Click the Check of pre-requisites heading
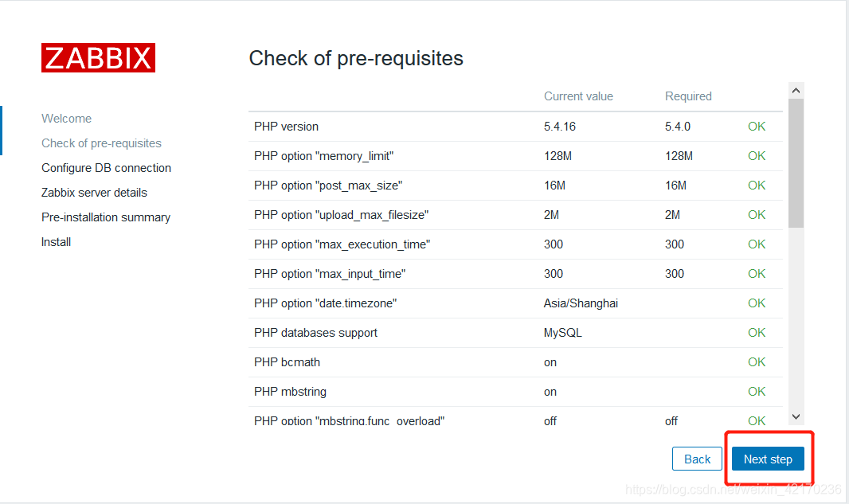The image size is (849, 504). point(356,58)
